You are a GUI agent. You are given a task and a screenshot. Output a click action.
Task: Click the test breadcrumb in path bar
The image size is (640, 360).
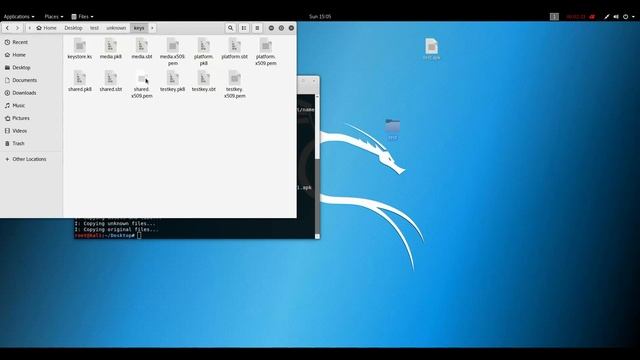[94, 28]
